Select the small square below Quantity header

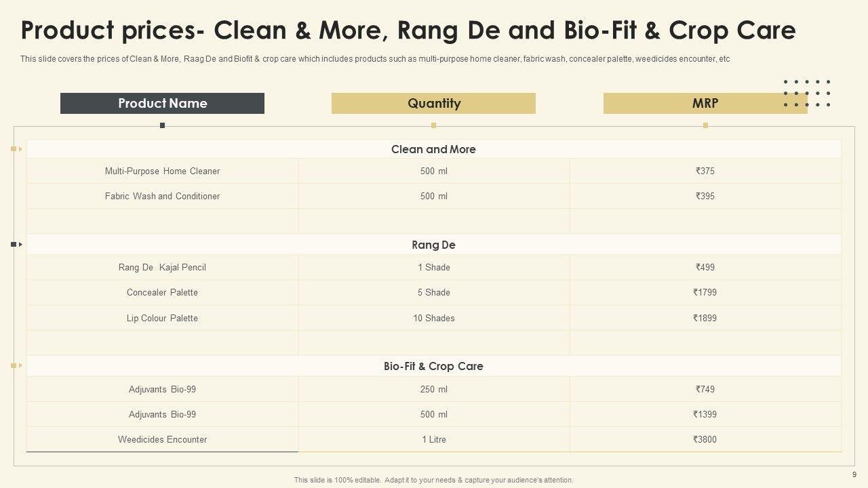(x=433, y=125)
